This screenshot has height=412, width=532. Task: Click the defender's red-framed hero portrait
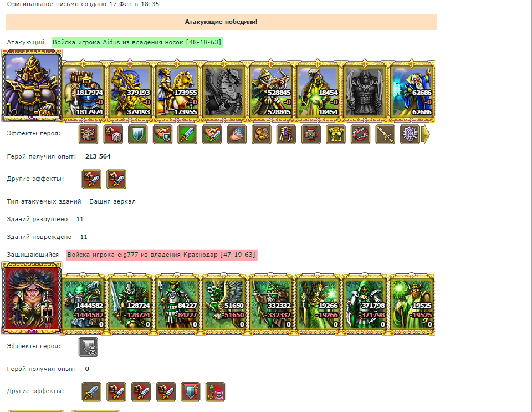coord(32,298)
